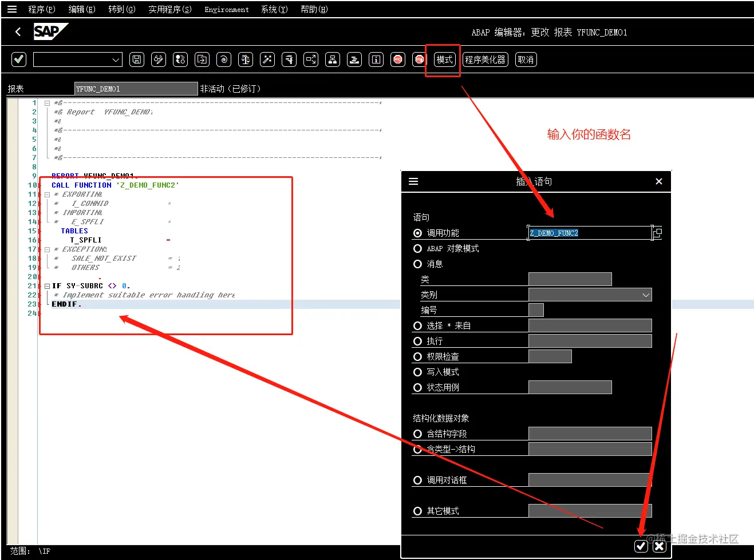Open the 程序(P) menu
Screen dimensions: 754x560
coord(42,9)
